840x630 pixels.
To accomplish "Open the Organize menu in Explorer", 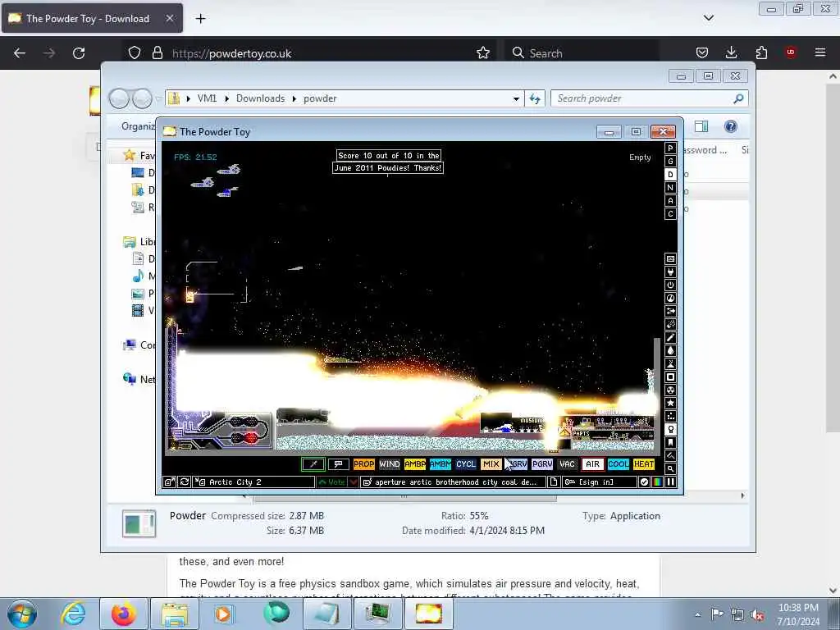I will [x=138, y=126].
